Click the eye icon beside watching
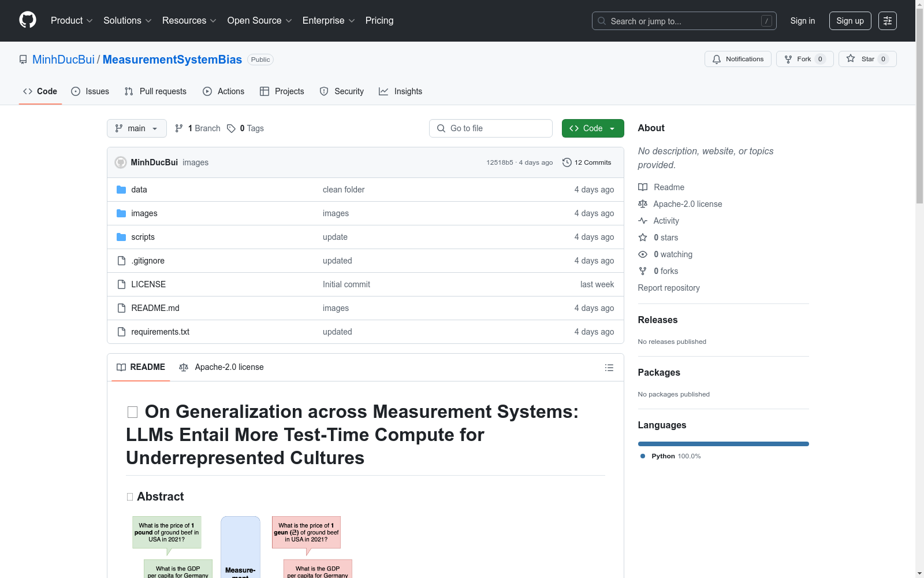This screenshot has height=578, width=924. [643, 254]
